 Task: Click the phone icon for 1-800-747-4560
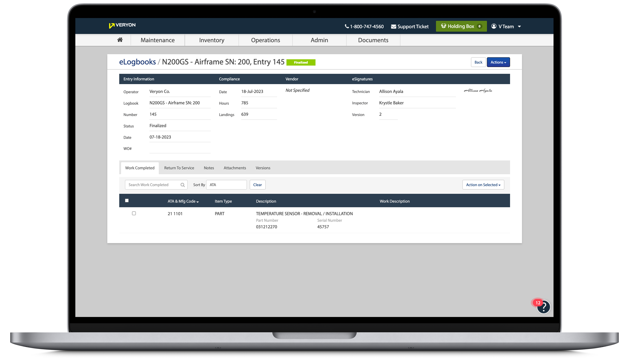(346, 26)
